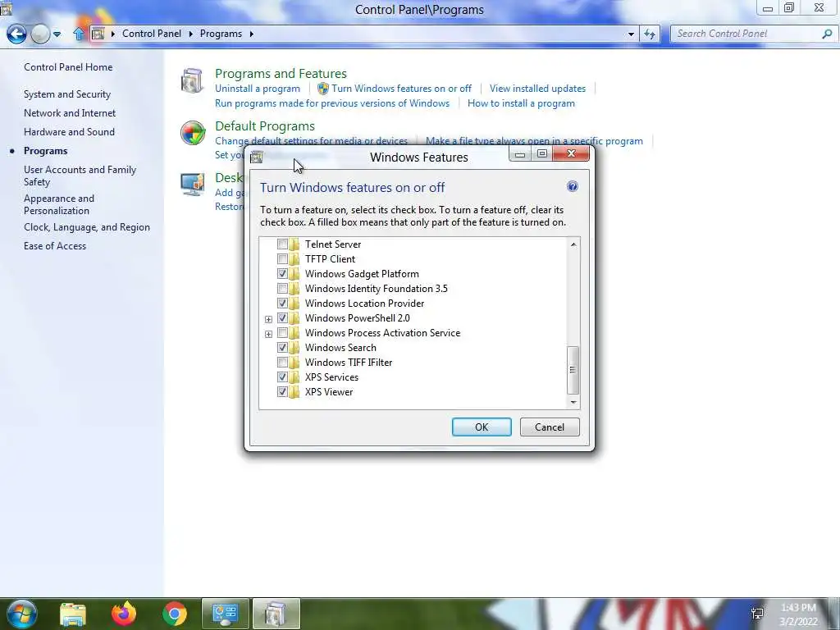Screen dimensions: 840x630
Task: Open System and Security category
Action: [x=67, y=94]
